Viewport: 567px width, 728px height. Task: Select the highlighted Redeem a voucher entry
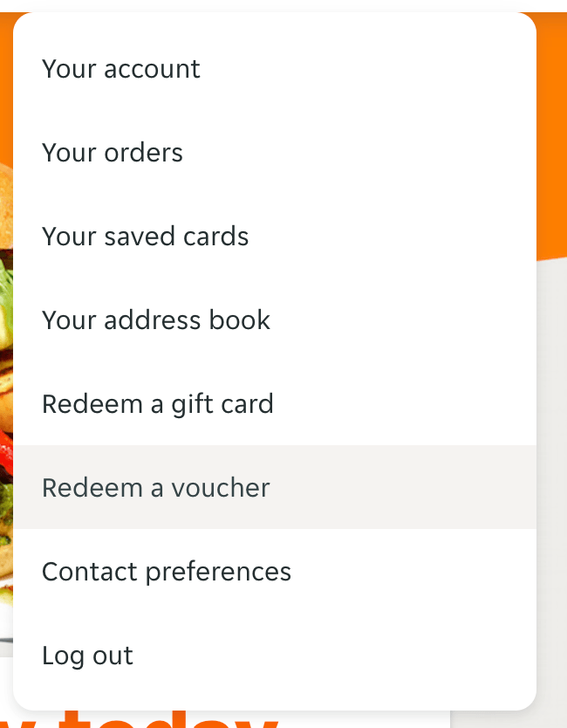click(x=155, y=487)
